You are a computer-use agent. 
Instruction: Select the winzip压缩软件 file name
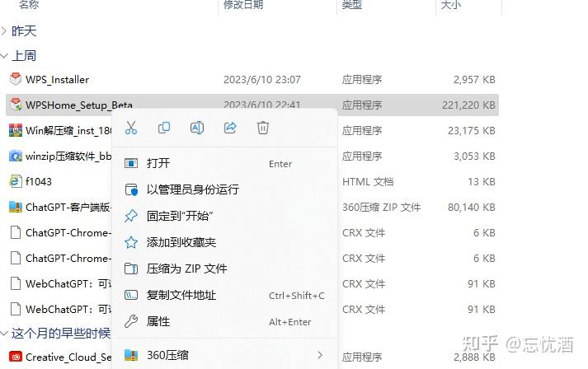[68, 156]
